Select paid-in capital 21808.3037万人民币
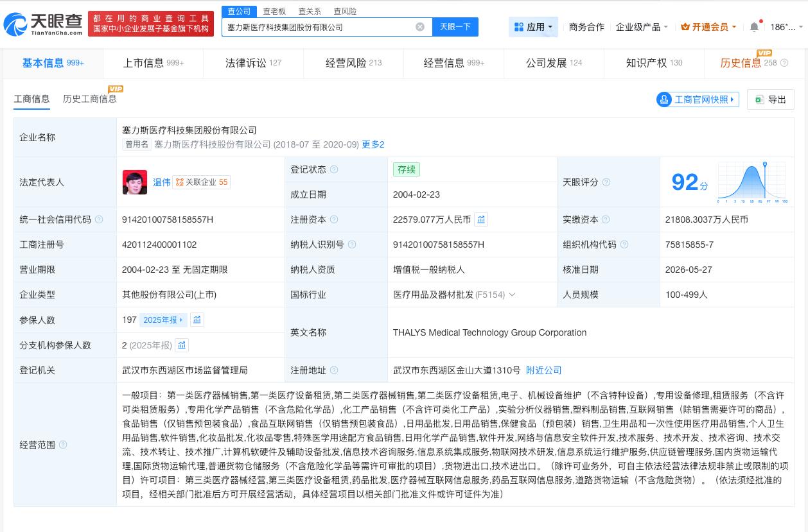Image resolution: width=808 pixels, height=532 pixels. 707,219
